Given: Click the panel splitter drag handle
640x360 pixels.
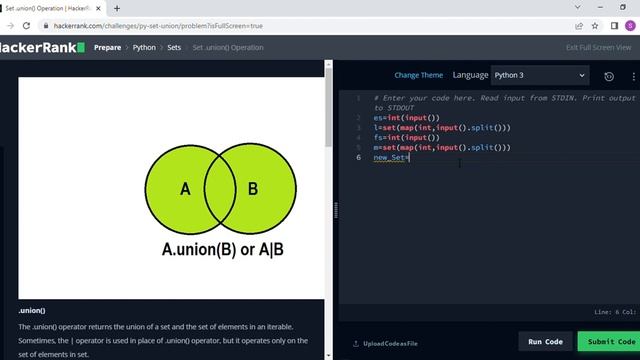Looking at the screenshot, I should point(336,210).
